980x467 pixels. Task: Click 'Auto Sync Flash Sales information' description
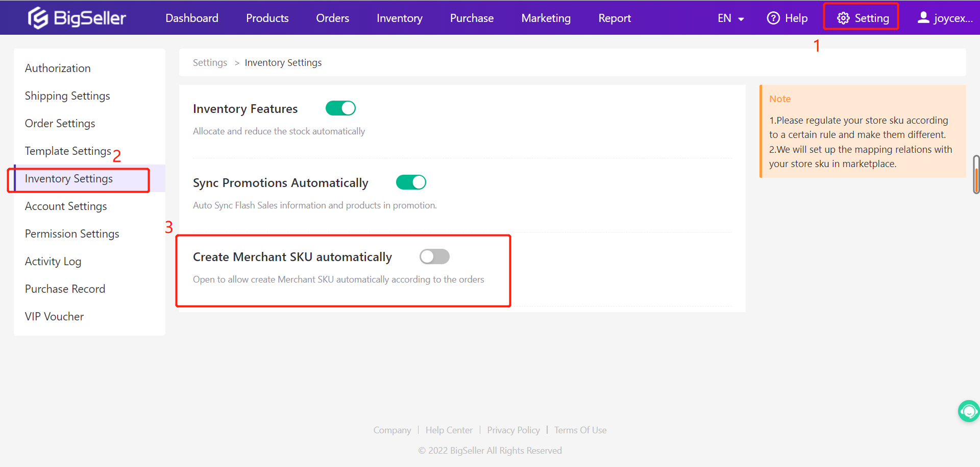[x=315, y=205]
